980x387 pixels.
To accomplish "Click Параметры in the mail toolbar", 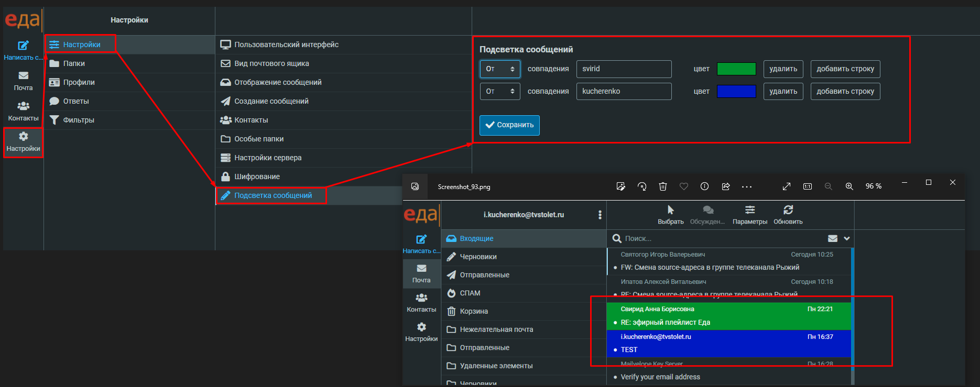I will (x=750, y=215).
